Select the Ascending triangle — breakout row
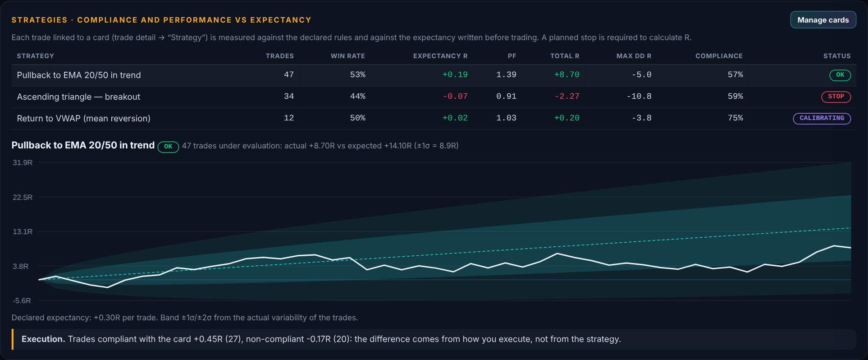Image resolution: width=868 pixels, height=360 pixels. coord(434,97)
